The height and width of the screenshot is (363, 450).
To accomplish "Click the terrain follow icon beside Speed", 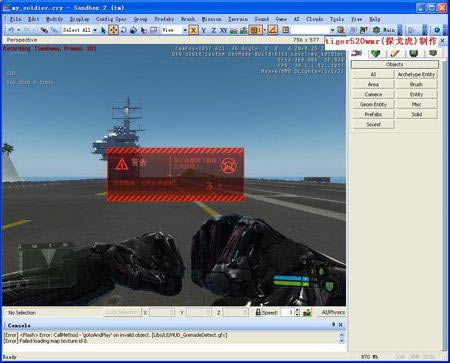I will click(307, 313).
